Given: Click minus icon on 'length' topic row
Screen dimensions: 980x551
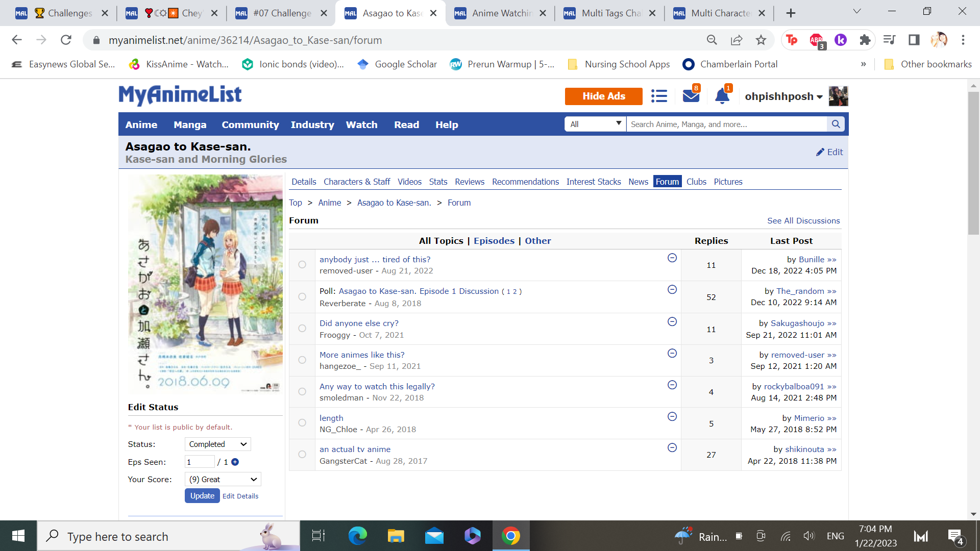Looking at the screenshot, I should click(672, 417).
